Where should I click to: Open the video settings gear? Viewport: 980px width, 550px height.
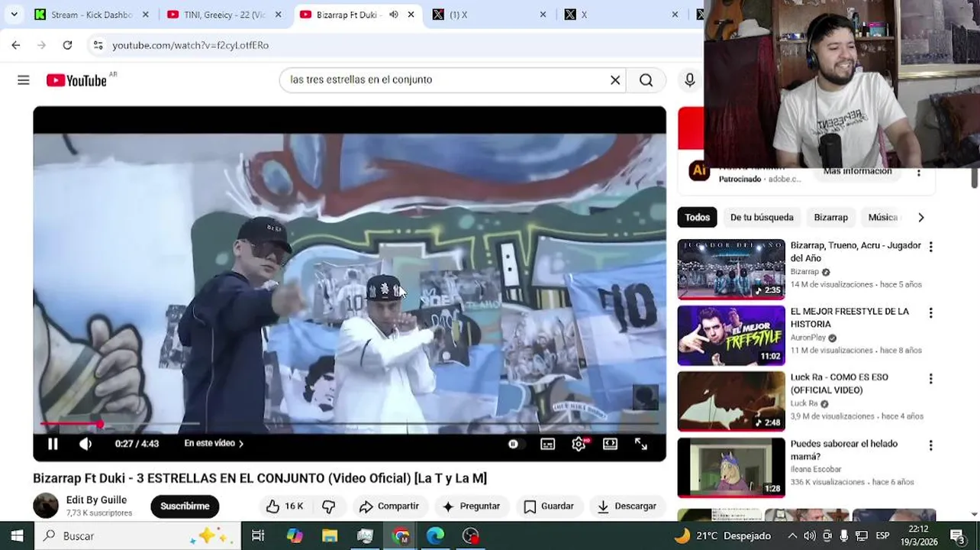point(579,444)
